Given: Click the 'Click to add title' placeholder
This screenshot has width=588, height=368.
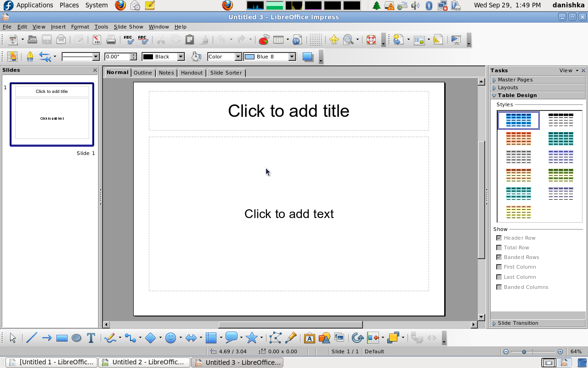Looking at the screenshot, I should click(x=288, y=111).
